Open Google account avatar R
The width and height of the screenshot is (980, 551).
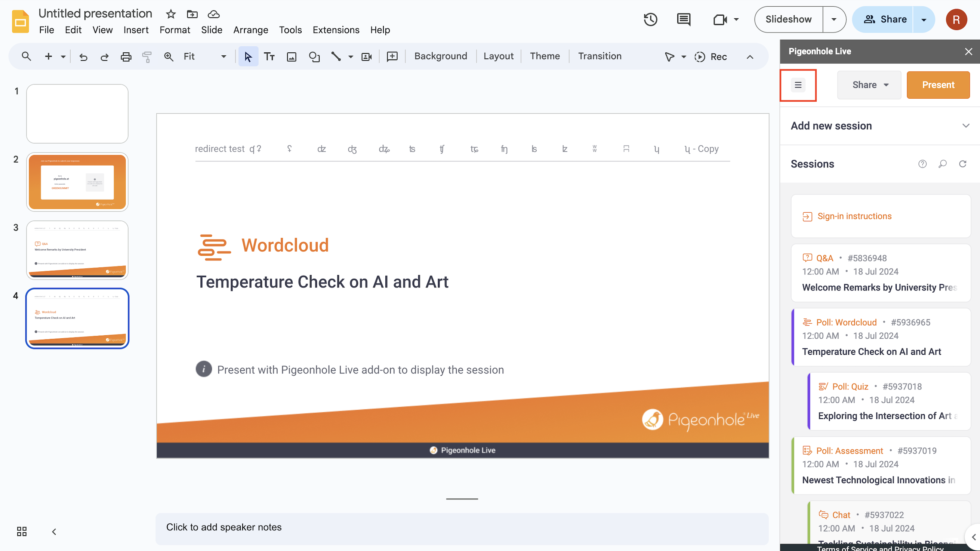point(956,19)
